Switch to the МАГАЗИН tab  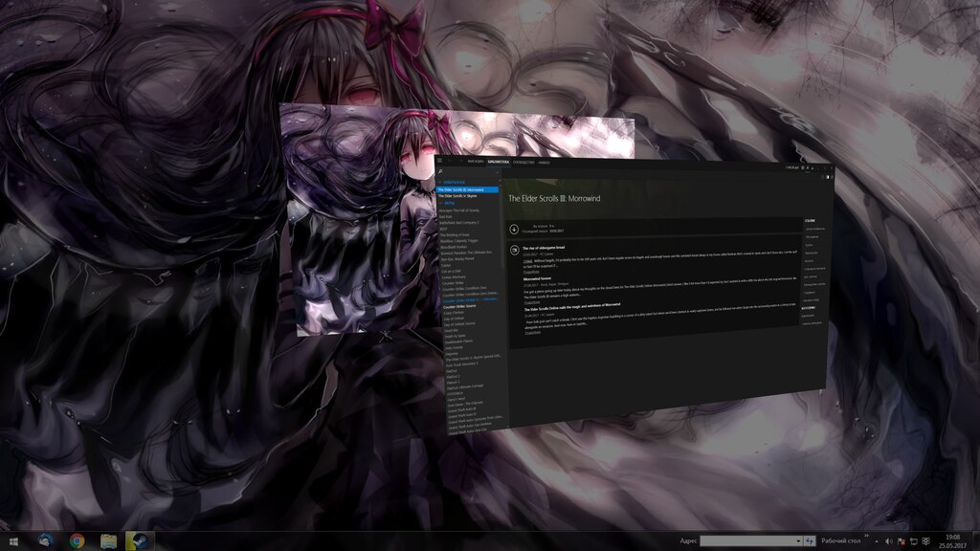[474, 162]
